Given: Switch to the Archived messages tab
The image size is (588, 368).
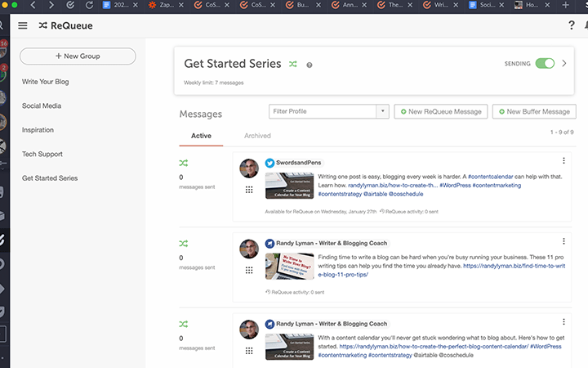Looking at the screenshot, I should click(x=257, y=136).
